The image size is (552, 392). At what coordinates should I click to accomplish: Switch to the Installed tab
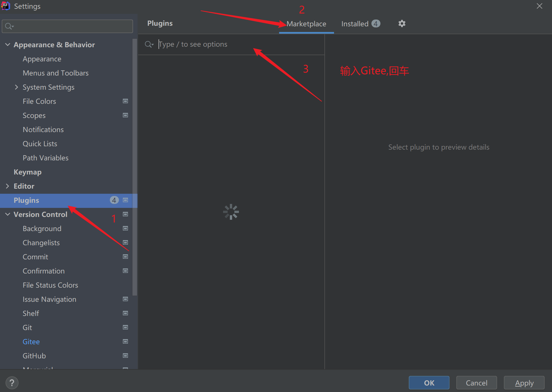click(x=360, y=24)
